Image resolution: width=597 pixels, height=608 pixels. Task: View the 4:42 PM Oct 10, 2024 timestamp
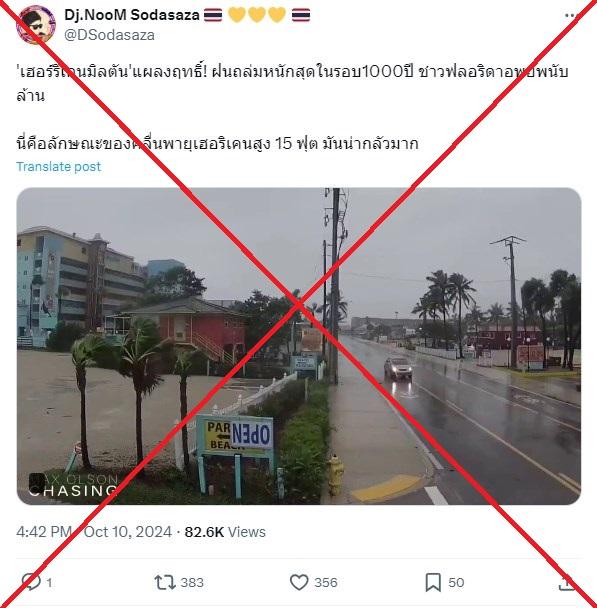pos(94,532)
